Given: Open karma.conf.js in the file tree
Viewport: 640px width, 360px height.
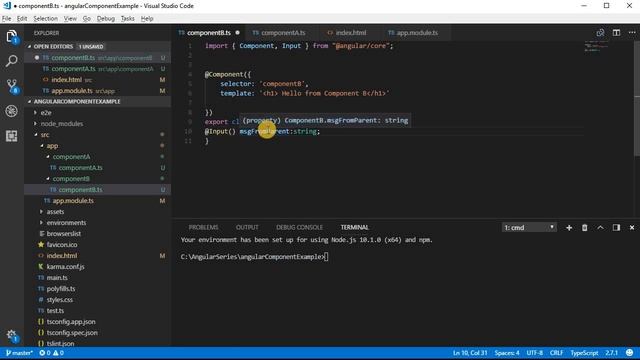Looking at the screenshot, I should tap(65, 267).
